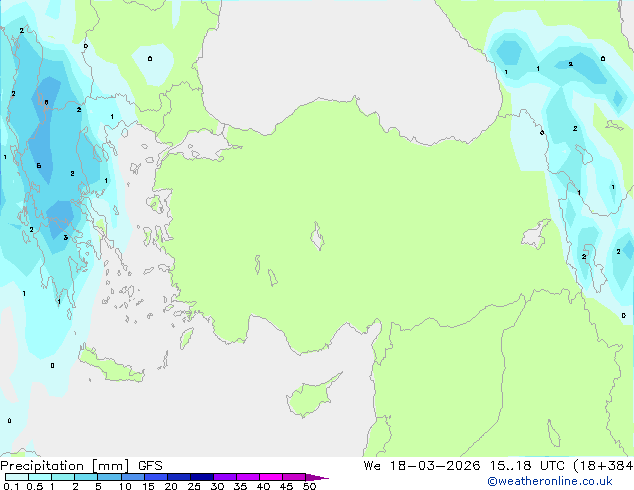The image size is (634, 490).
Task: Click the 1–2 mm legend color swatch
Action: 63,477
